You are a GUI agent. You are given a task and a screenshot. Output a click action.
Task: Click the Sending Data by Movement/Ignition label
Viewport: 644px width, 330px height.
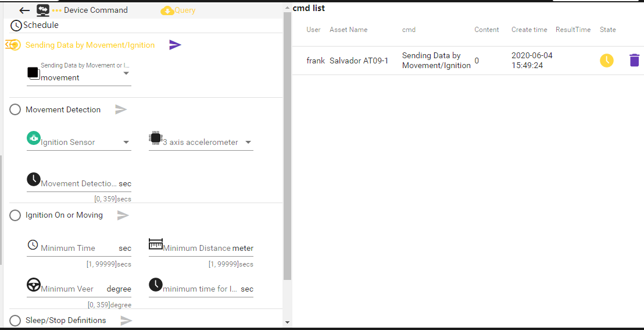point(90,45)
